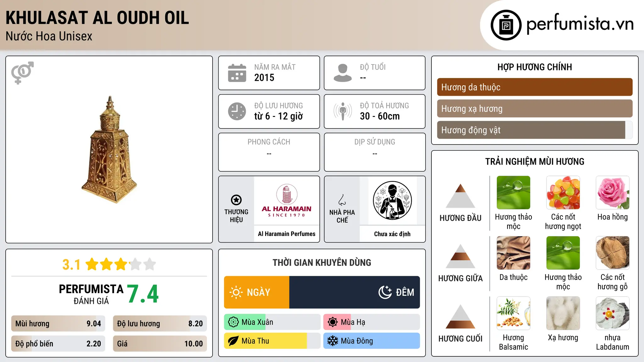Image resolution: width=644 pixels, height=362 pixels.
Task: Click the sillage value 30 - 60cm
Action: (x=380, y=116)
